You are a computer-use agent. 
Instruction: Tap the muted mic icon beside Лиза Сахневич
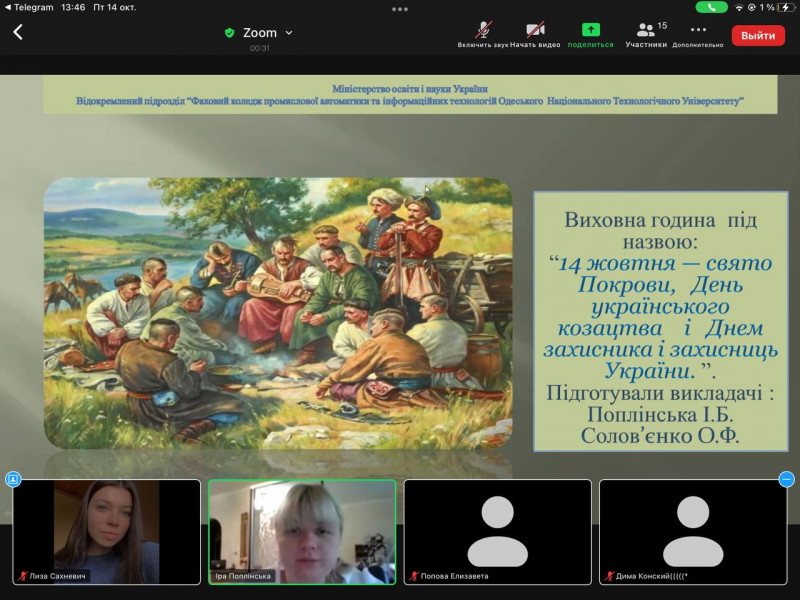coord(22,576)
